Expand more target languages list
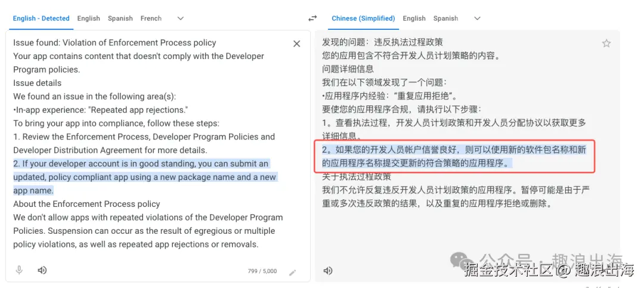This screenshot has width=644, height=288. tap(477, 18)
